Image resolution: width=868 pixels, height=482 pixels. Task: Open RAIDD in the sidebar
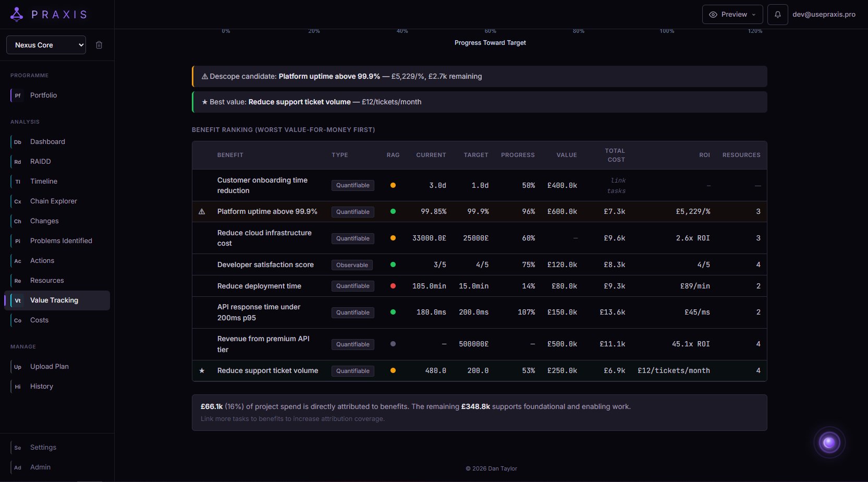(40, 162)
